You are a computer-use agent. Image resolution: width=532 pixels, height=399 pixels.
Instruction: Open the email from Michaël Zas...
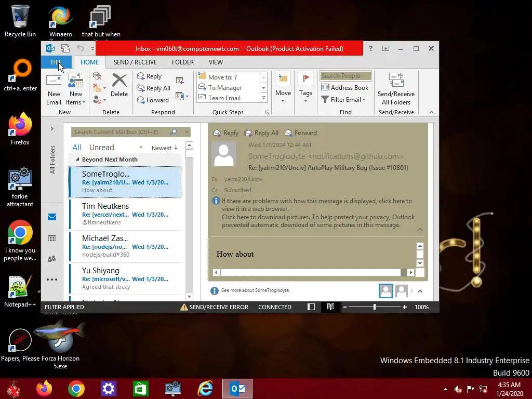pyautogui.click(x=125, y=246)
